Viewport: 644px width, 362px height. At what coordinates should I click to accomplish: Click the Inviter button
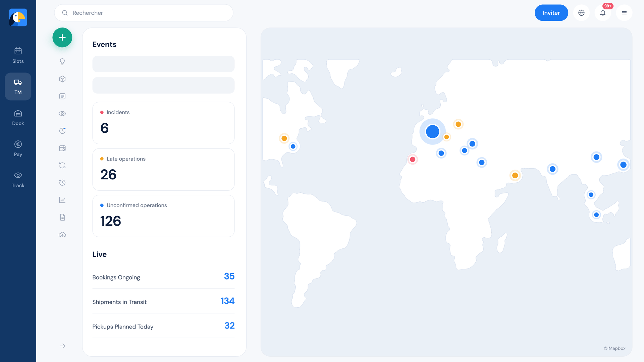551,13
